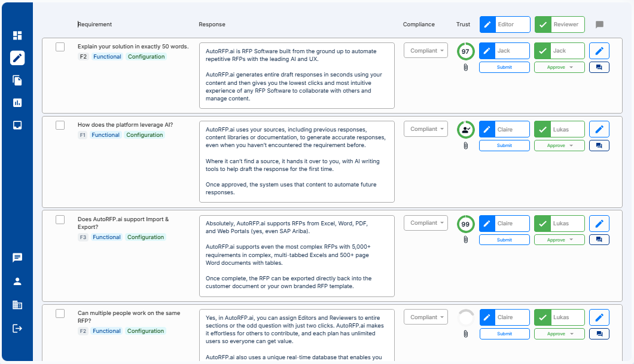Screen dimensions: 634x364
Task: Click attachment paperclip for leverage AI row
Action: point(466,146)
